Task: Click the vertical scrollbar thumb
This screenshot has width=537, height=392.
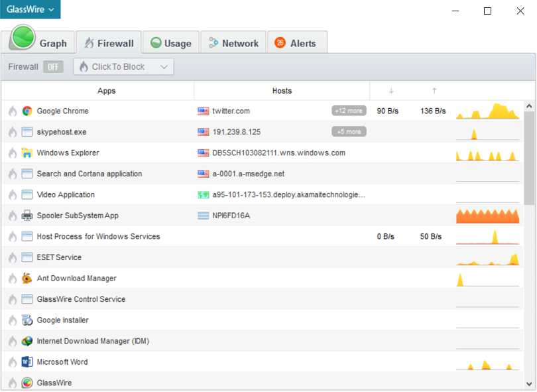Action: [529, 159]
